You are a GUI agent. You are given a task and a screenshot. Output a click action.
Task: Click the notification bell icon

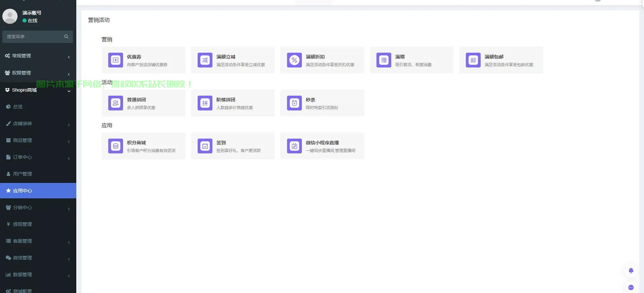tap(631, 271)
